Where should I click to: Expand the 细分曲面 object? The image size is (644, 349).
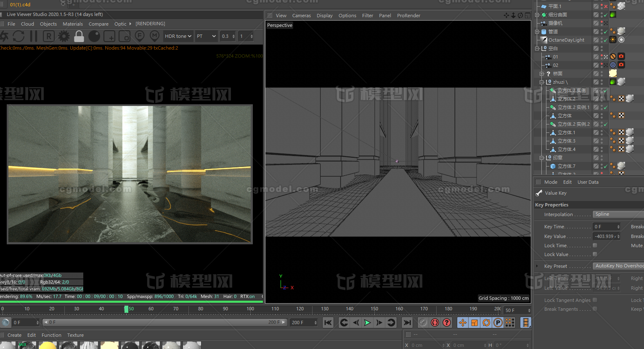point(537,15)
